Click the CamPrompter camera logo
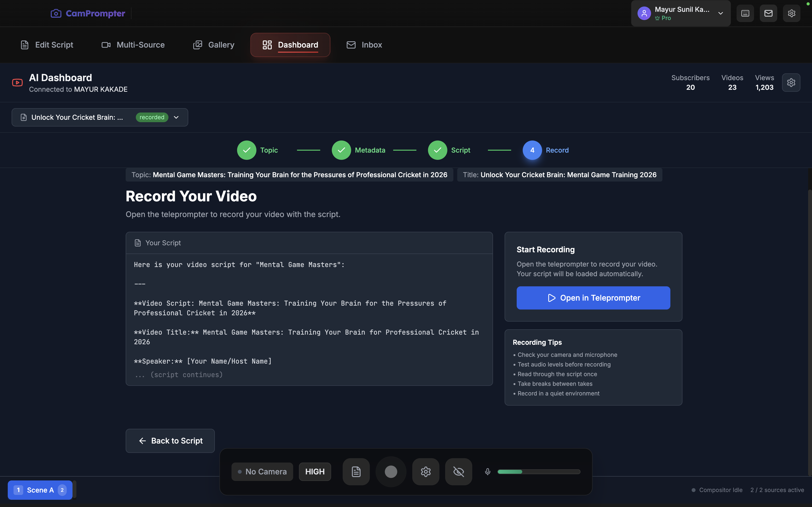812x507 pixels. (x=56, y=14)
